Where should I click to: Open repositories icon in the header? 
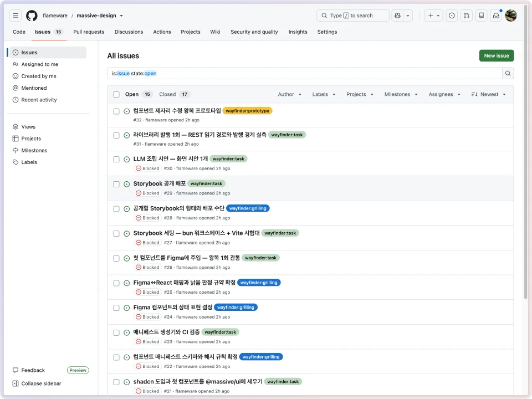pos(481,16)
